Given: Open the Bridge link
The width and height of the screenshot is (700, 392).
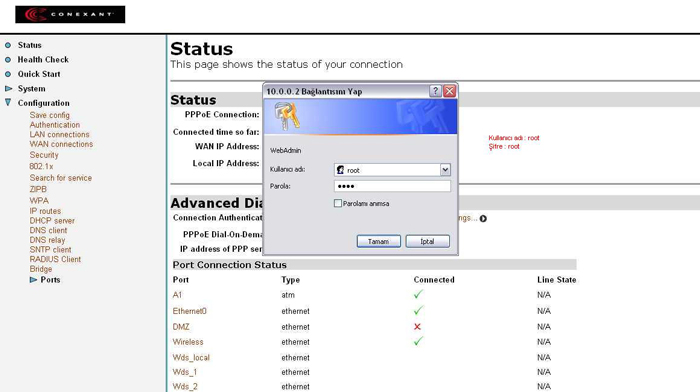Looking at the screenshot, I should [x=41, y=269].
